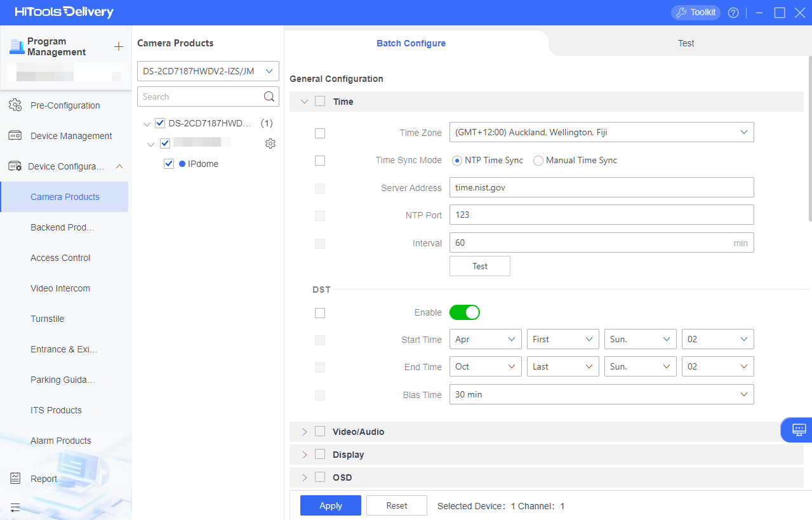812x520 pixels.
Task: Open device settings gear icon
Action: click(x=270, y=143)
